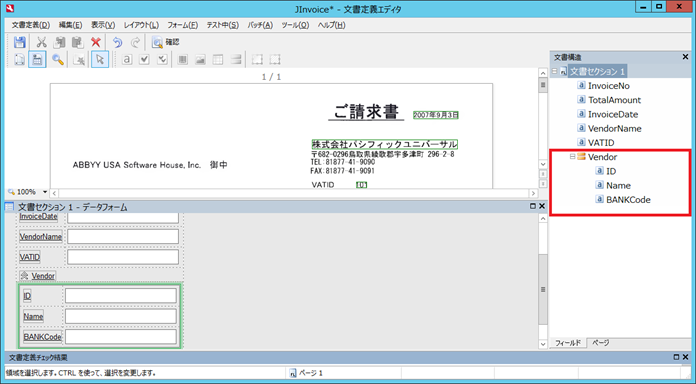Screen dimensions: 696x384
Task: Open the ツール(O) menu
Action: coord(295,25)
